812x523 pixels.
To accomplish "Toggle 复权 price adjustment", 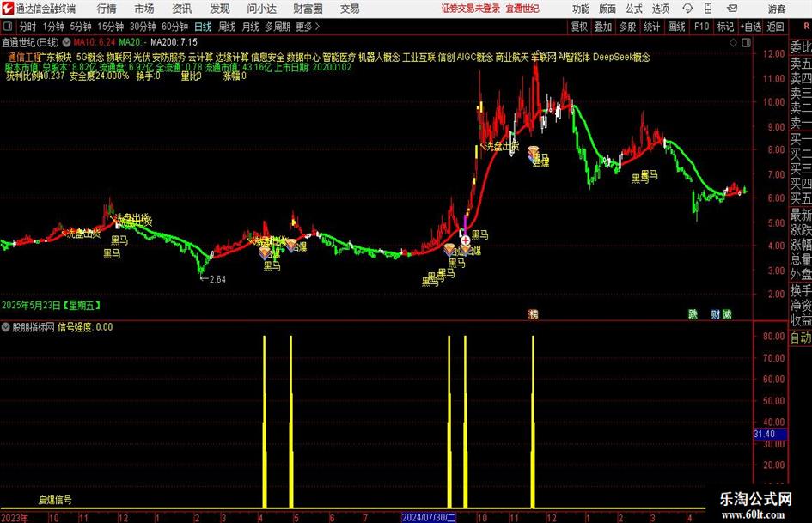I will 579,27.
